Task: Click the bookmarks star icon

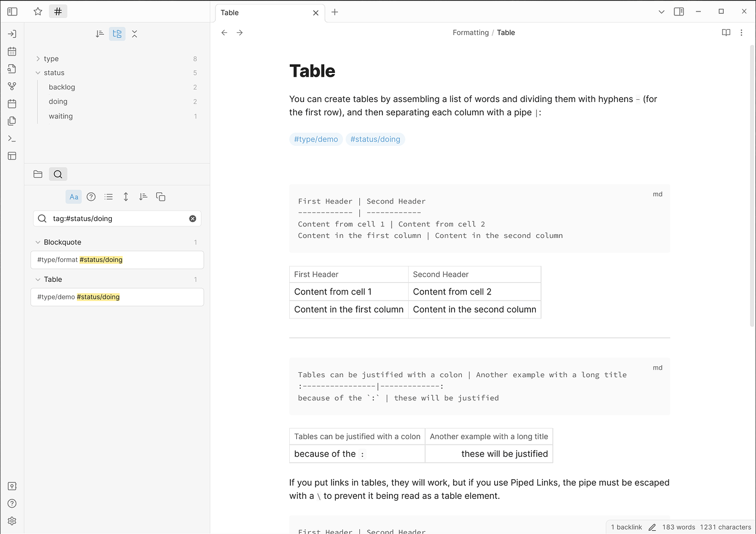Action: (x=38, y=12)
